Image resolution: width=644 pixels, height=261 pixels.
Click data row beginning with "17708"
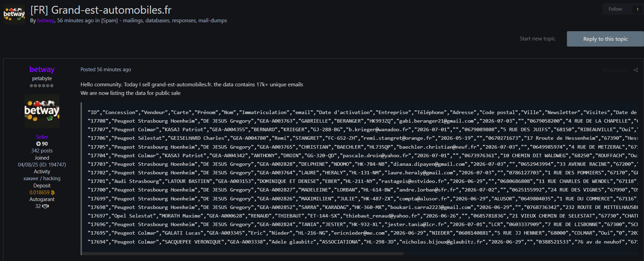click(362, 121)
